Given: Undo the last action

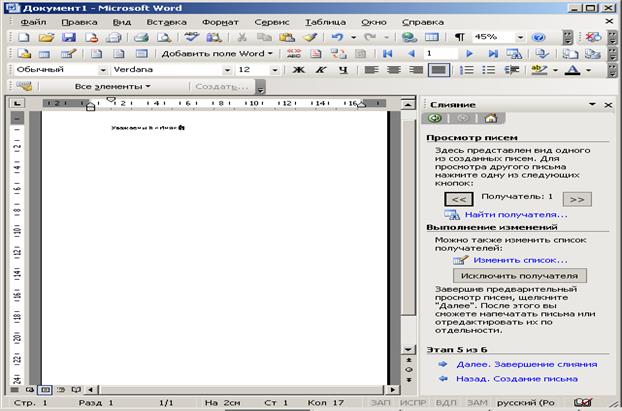Looking at the screenshot, I should click(337, 38).
